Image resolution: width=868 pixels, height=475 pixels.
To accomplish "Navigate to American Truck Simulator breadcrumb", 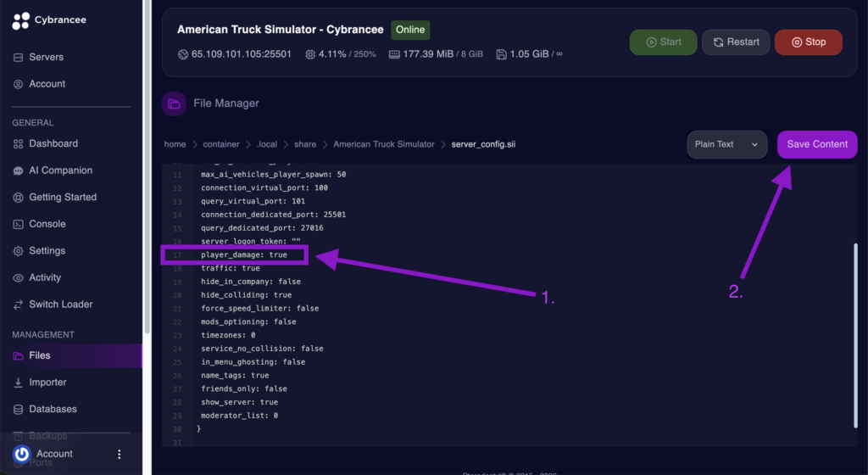I will 384,144.
